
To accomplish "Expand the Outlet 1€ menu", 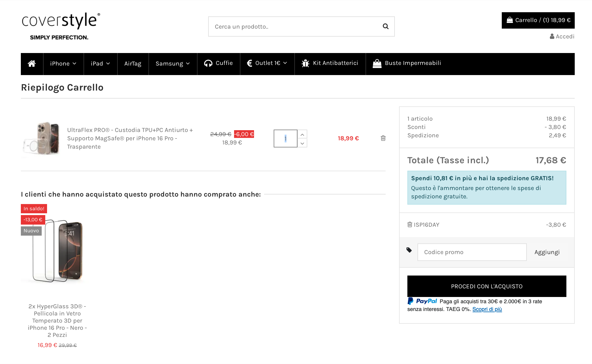I will coord(267,64).
